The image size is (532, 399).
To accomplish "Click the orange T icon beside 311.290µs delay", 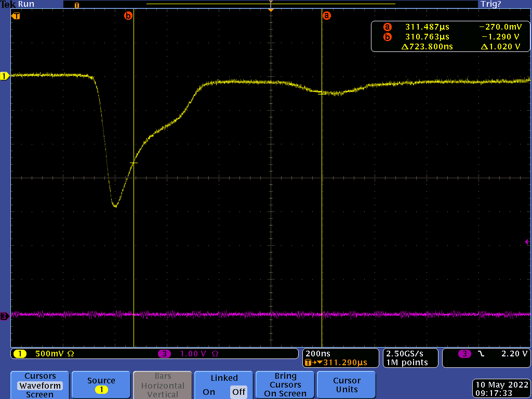I will click(x=309, y=362).
